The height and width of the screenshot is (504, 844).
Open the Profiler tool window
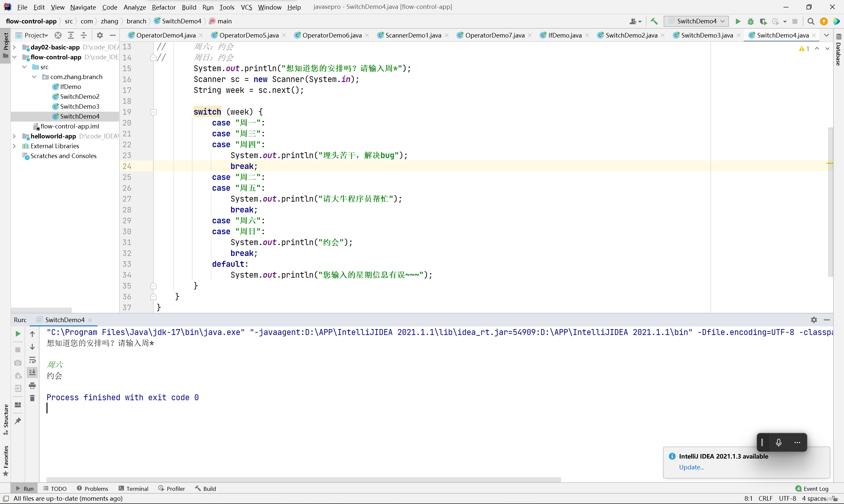(172, 489)
